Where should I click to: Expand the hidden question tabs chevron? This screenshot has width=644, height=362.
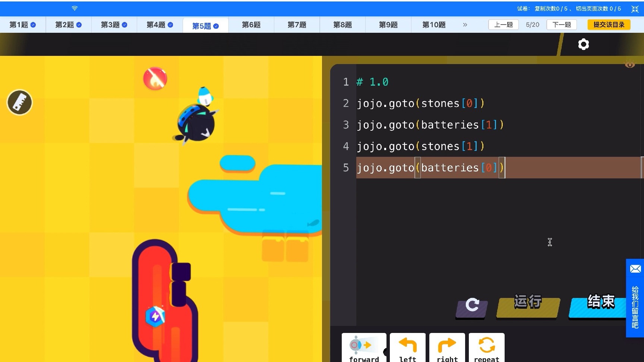465,25
